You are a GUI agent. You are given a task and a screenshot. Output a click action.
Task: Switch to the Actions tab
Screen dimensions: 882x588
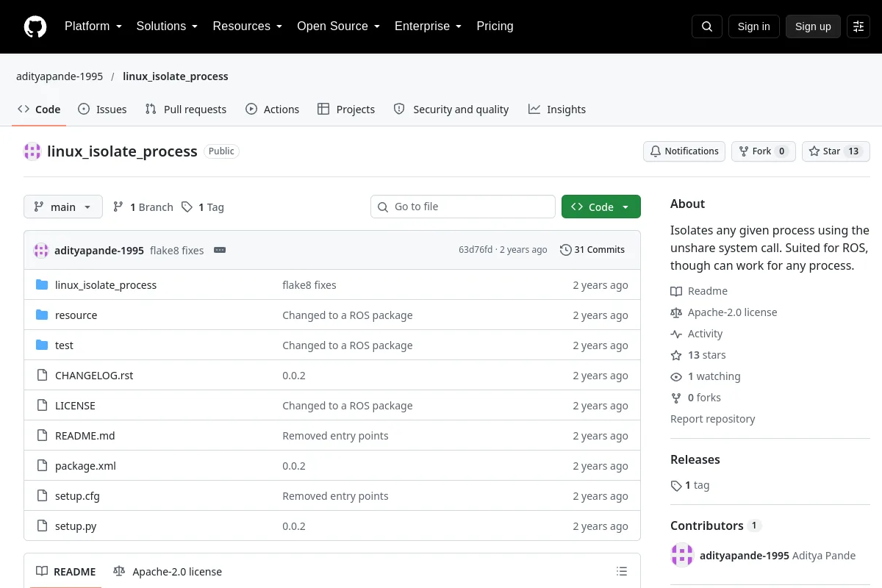[x=272, y=110]
